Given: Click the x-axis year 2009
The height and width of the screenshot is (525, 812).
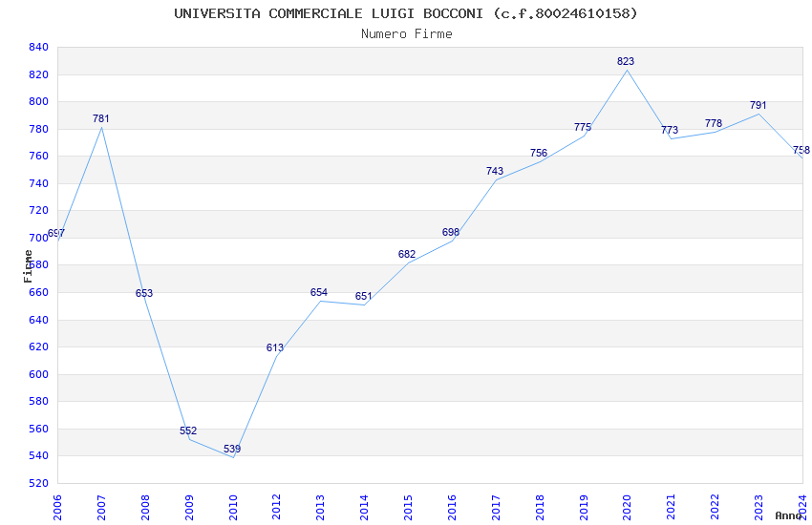Looking at the screenshot, I should tap(189, 507).
